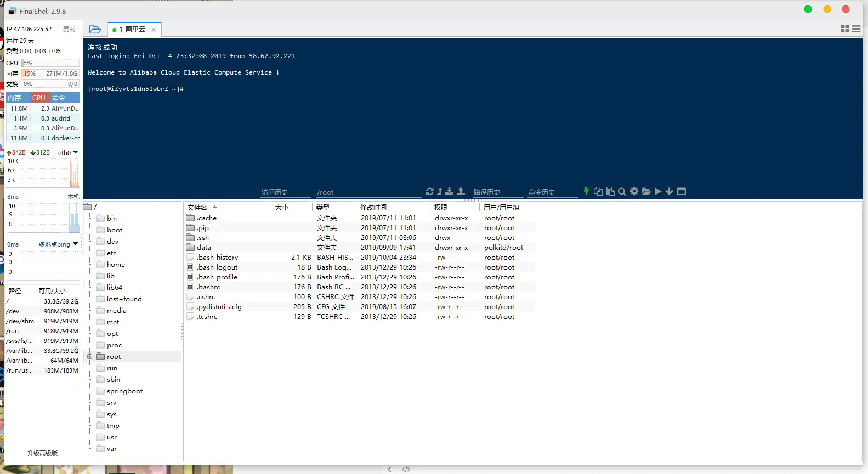Go up to the parent directory
The width and height of the screenshot is (868, 474).
(x=440, y=191)
